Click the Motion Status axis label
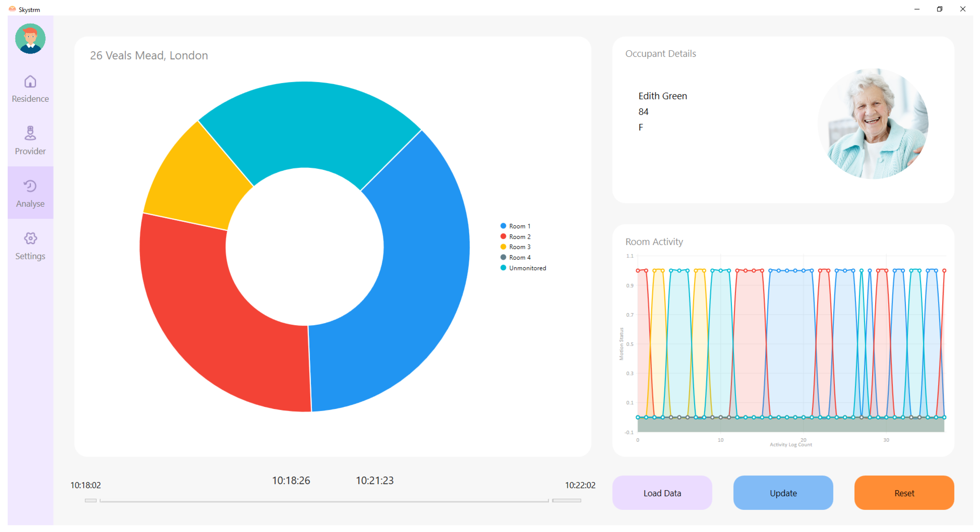 pyautogui.click(x=621, y=344)
